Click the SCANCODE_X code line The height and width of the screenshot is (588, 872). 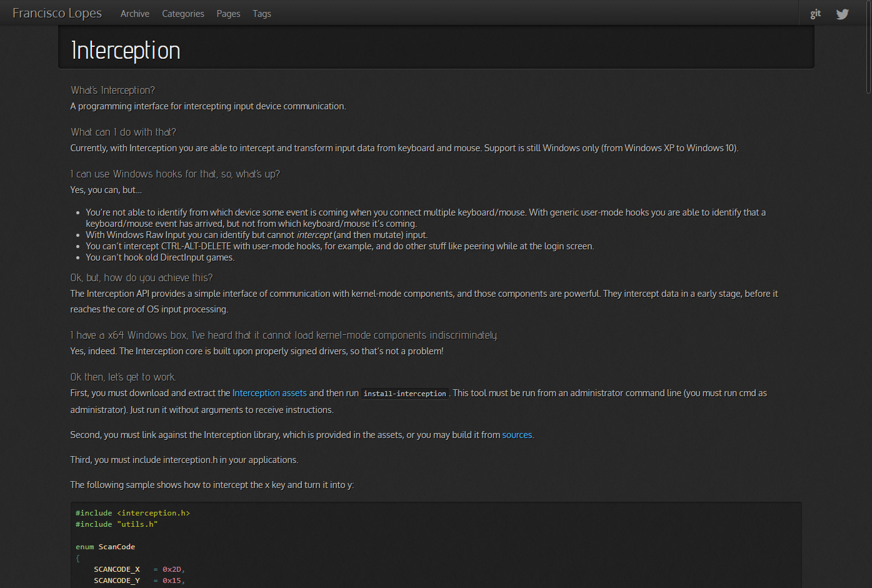coord(139,569)
